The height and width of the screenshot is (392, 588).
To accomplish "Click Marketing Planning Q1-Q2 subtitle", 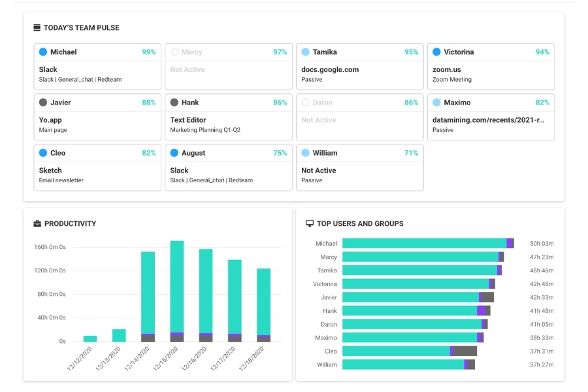I will (205, 130).
